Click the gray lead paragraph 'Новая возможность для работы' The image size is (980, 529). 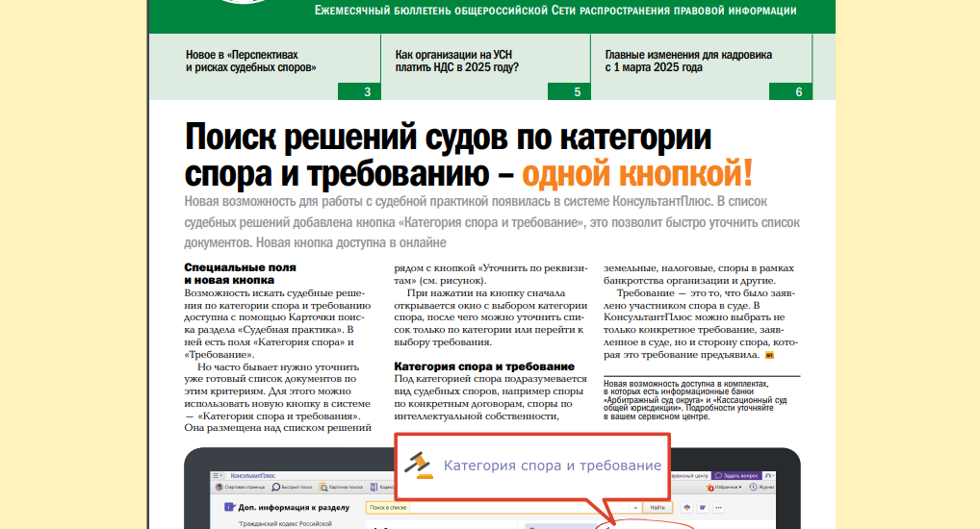(x=492, y=222)
